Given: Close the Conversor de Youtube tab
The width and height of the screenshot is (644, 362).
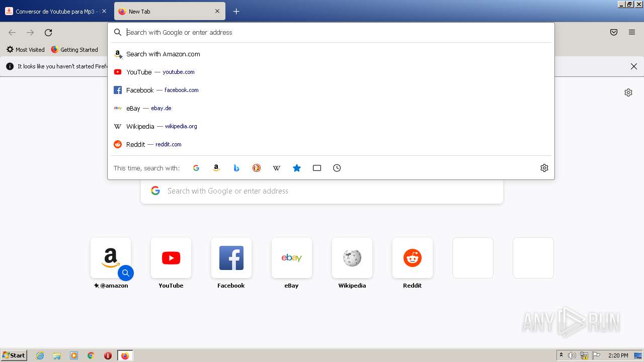Looking at the screenshot, I should pos(104,11).
